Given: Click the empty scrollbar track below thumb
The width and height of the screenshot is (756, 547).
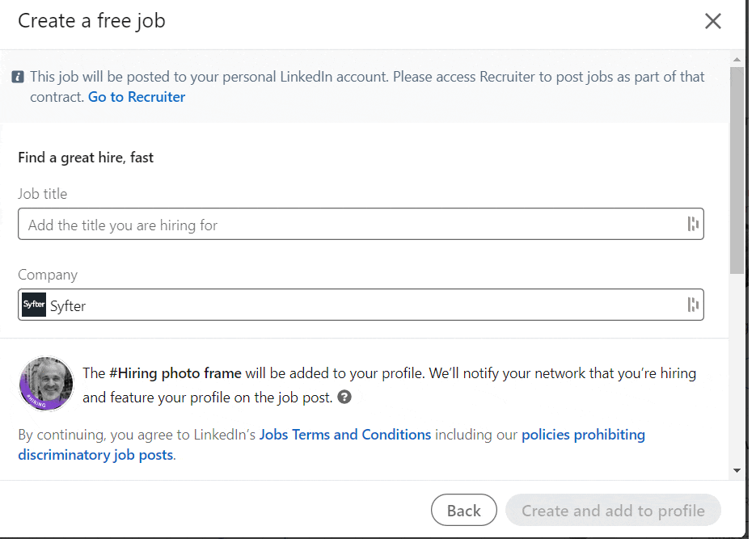Looking at the screenshot, I should [737, 368].
